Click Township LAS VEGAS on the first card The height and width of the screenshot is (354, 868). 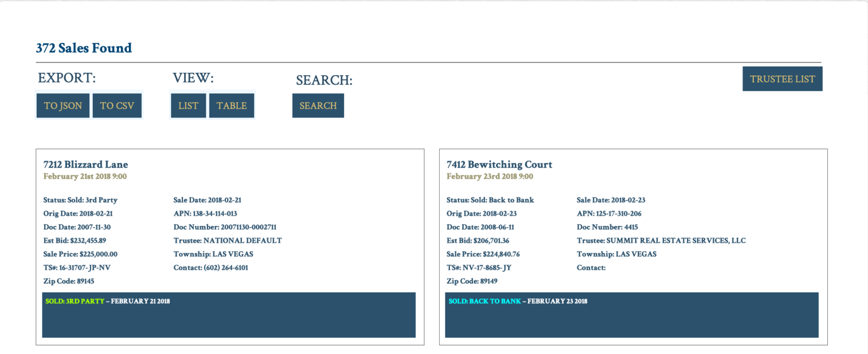[x=213, y=254]
